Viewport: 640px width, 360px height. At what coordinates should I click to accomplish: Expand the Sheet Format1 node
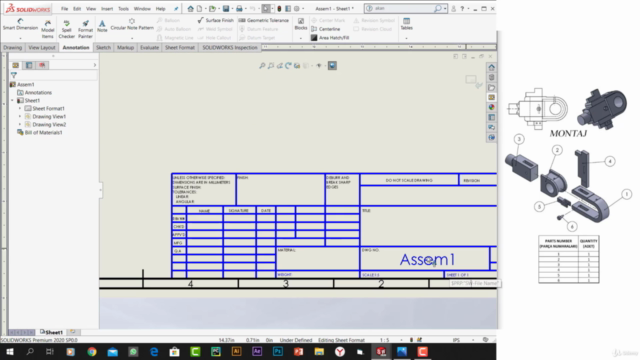click(x=20, y=109)
